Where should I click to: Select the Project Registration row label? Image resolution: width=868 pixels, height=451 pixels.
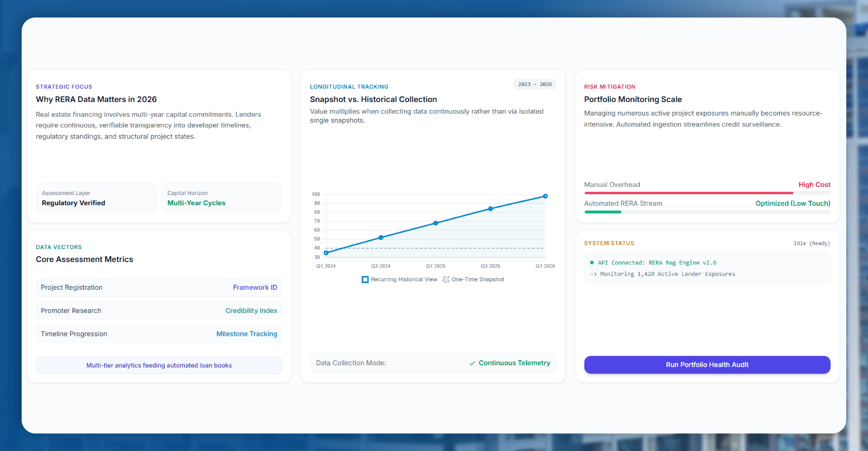(71, 287)
